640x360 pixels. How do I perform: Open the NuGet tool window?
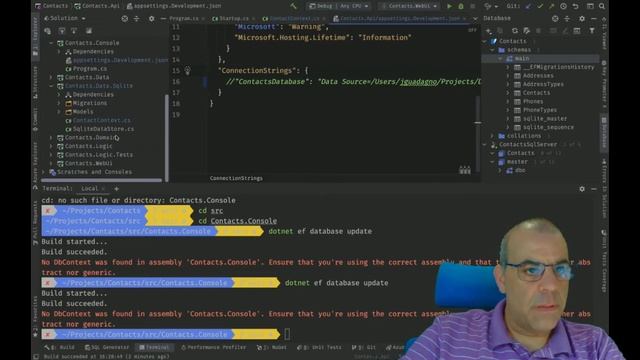click(272, 347)
